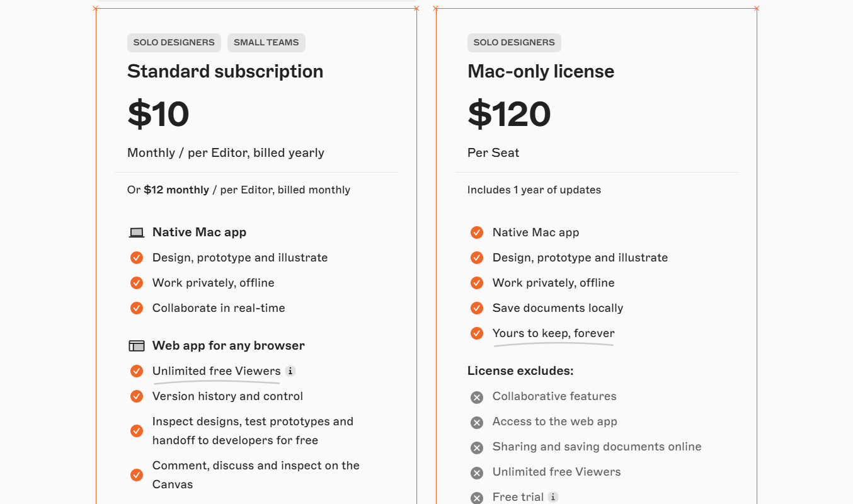Open info icon next to Unlimited free Viewers

pyautogui.click(x=290, y=371)
